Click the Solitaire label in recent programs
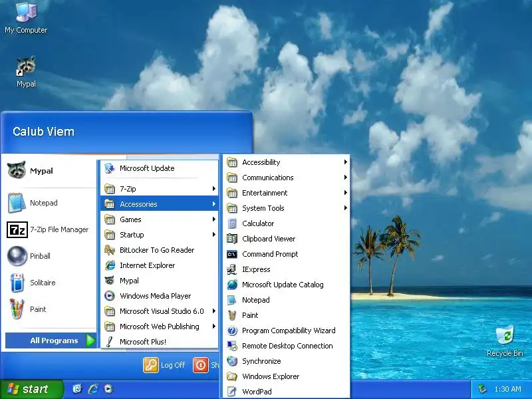Screen dimensions: 532x399 [x=43, y=283]
